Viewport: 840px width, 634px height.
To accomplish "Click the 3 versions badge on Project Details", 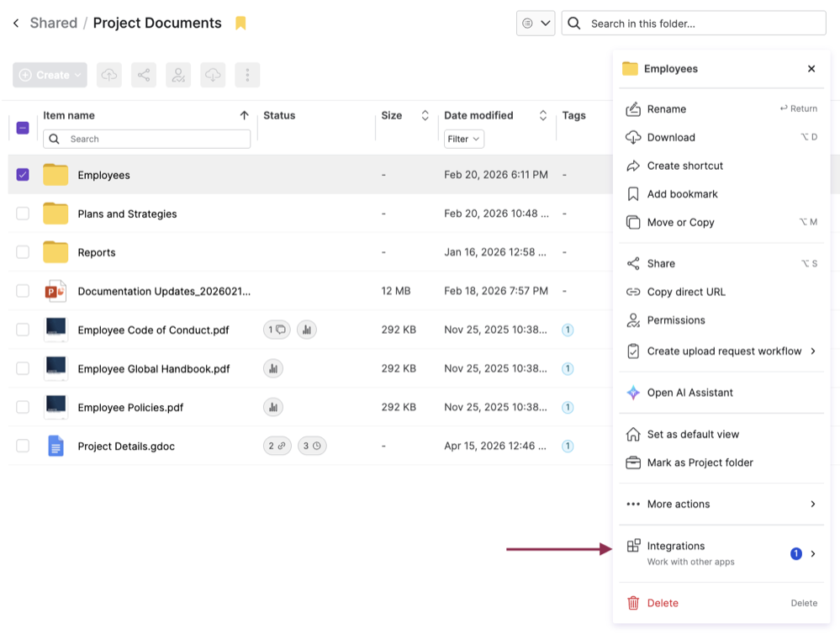I will [312, 446].
